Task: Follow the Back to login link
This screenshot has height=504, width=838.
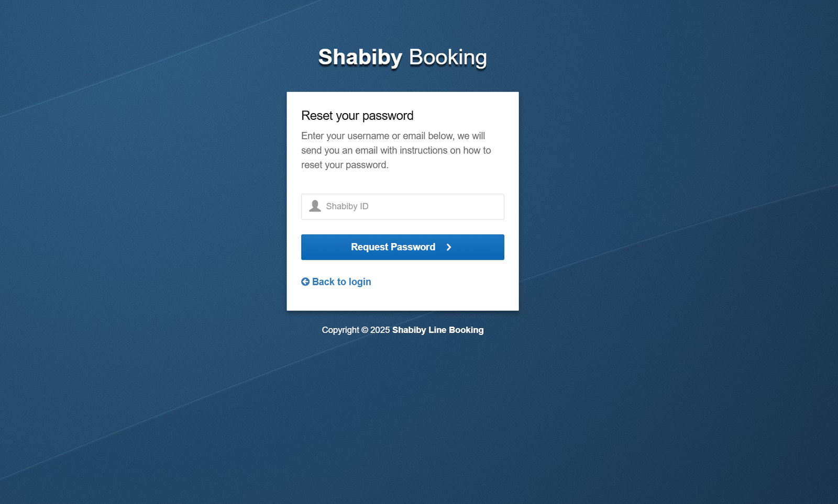Action: pyautogui.click(x=341, y=282)
